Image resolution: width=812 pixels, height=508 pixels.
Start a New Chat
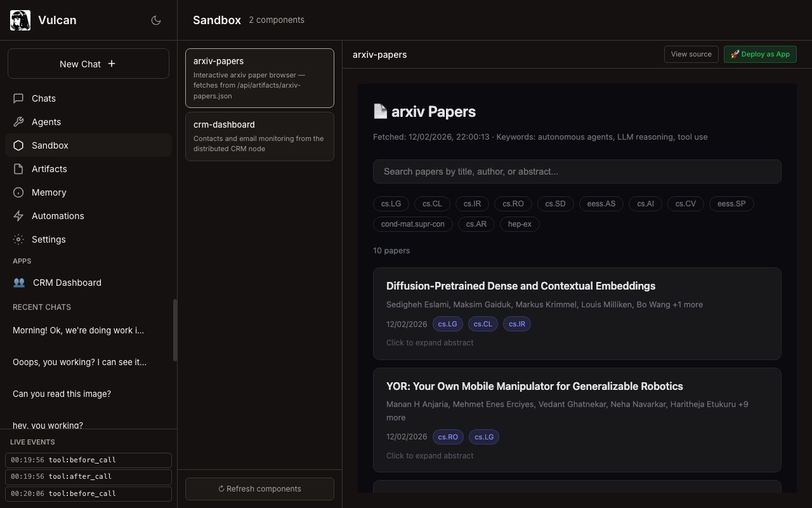point(88,64)
